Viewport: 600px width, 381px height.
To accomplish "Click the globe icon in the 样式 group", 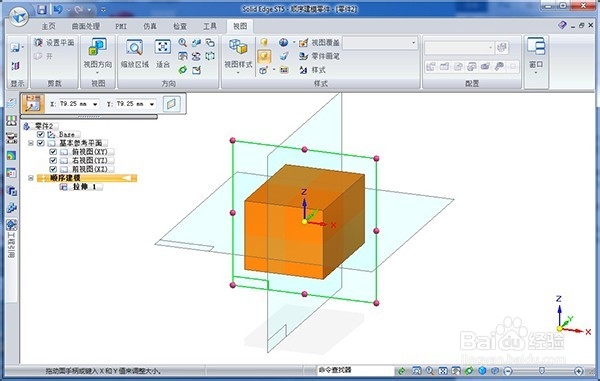I will (x=283, y=42).
